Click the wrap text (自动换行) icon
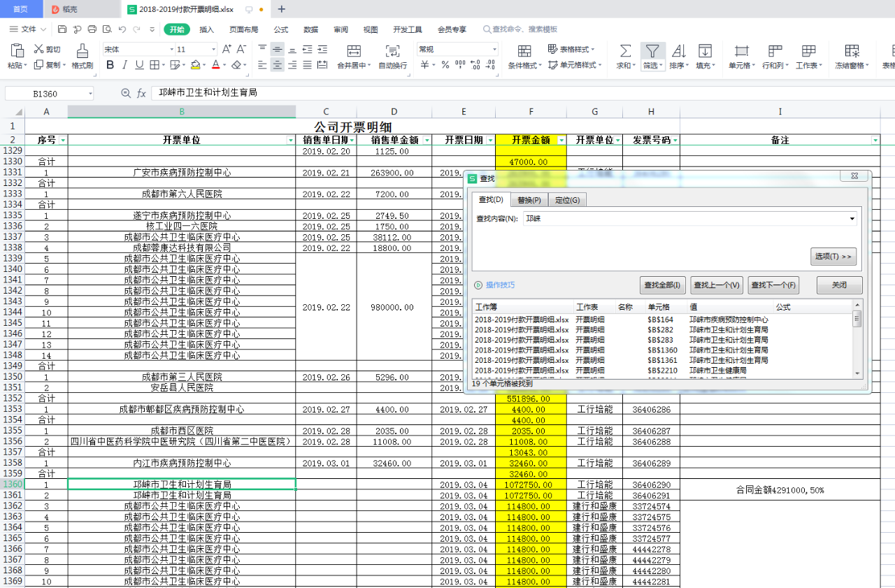Viewport: 895px width, 588px height. (392, 51)
